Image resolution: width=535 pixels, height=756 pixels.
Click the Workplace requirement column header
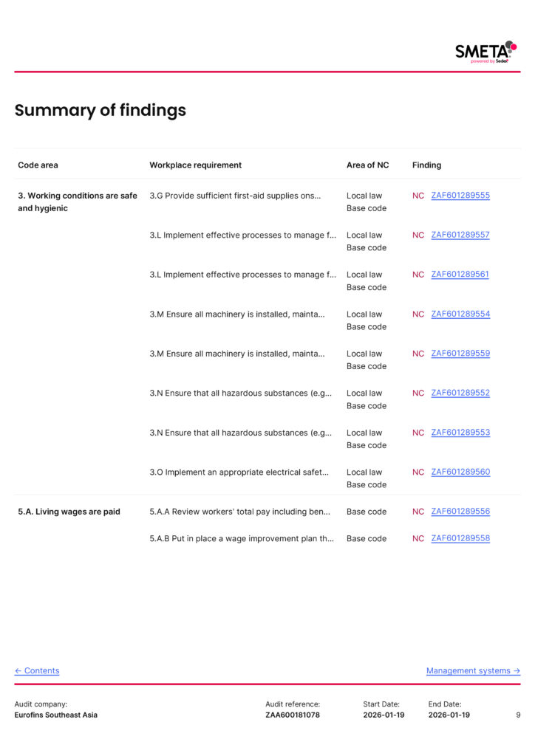(195, 165)
